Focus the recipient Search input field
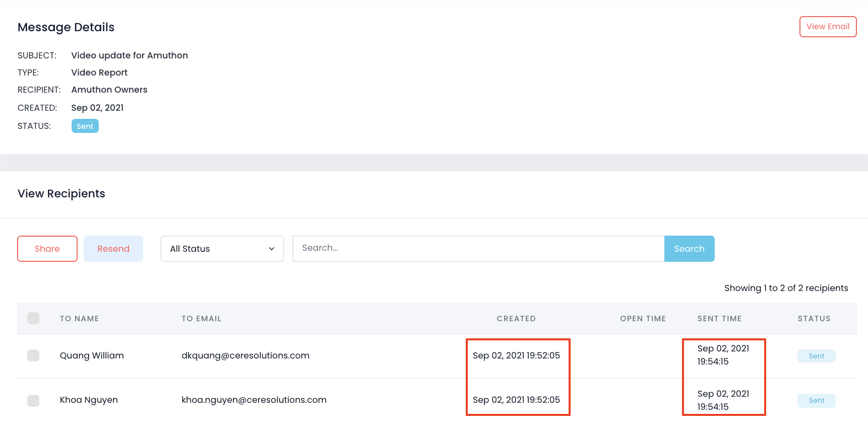 [478, 249]
